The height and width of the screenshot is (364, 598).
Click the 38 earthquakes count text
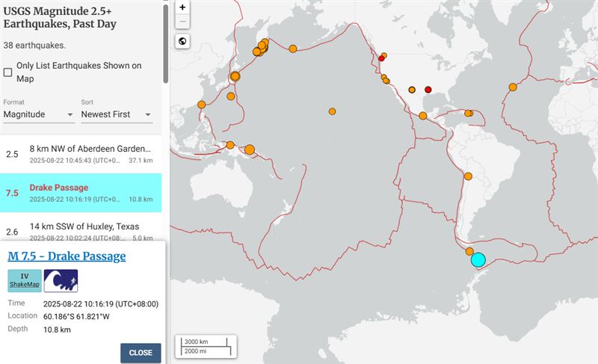(x=34, y=46)
